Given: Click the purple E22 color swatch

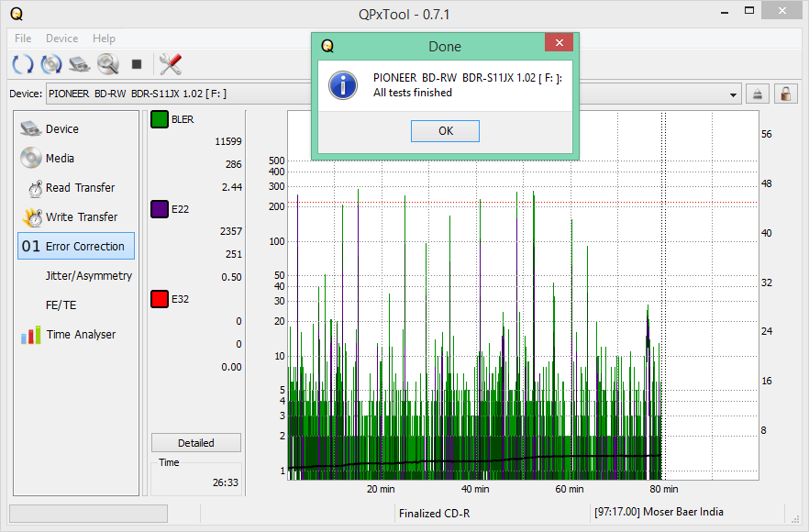Looking at the screenshot, I should (160, 209).
